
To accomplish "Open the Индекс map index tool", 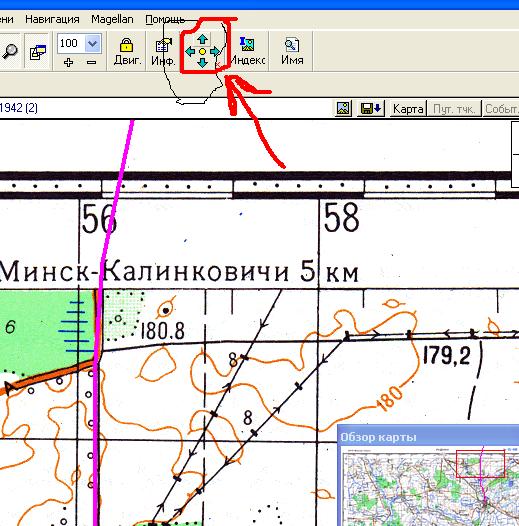I will coord(248,51).
